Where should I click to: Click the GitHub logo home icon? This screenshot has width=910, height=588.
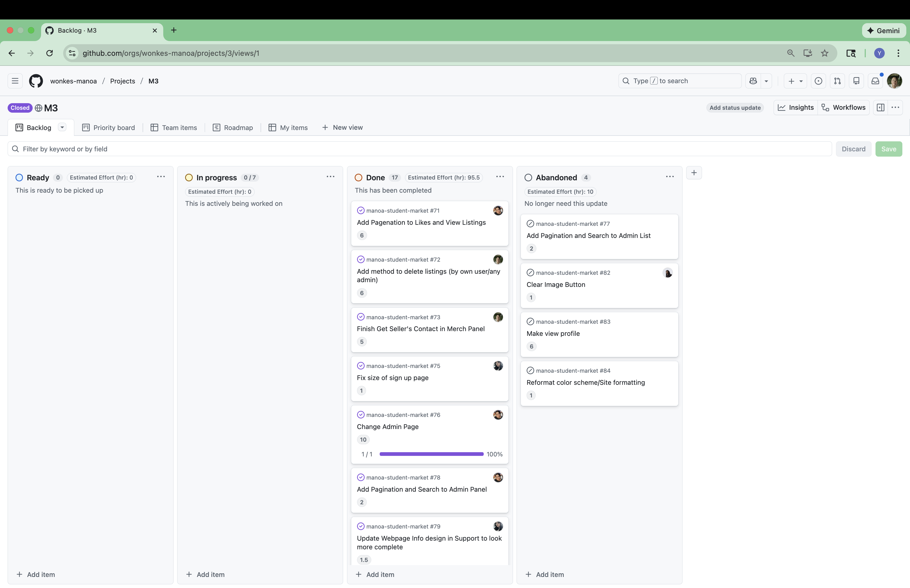pos(36,81)
